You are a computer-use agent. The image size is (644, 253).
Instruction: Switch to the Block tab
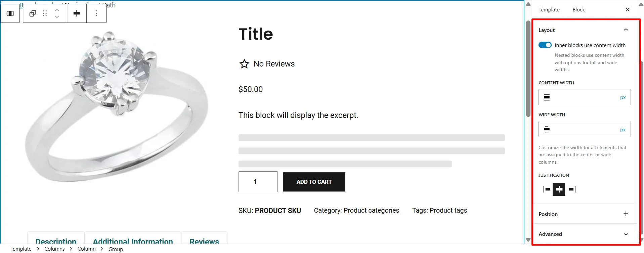coord(578,10)
